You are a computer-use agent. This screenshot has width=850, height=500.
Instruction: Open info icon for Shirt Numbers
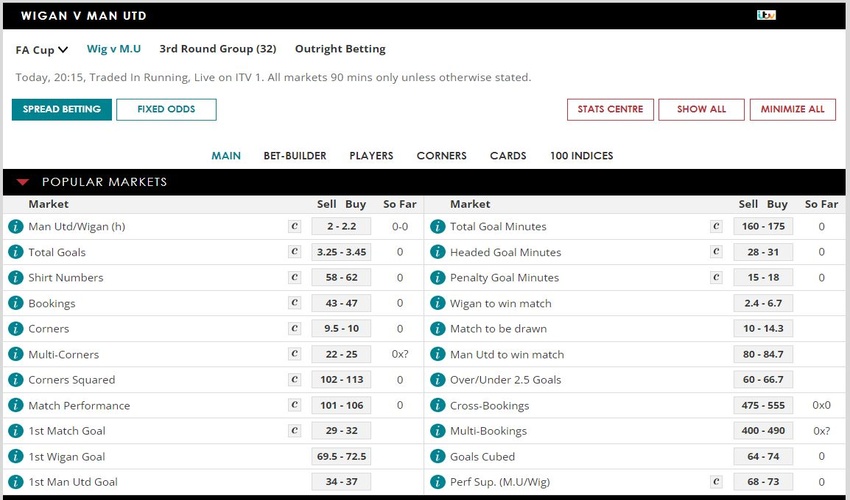pyautogui.click(x=16, y=277)
